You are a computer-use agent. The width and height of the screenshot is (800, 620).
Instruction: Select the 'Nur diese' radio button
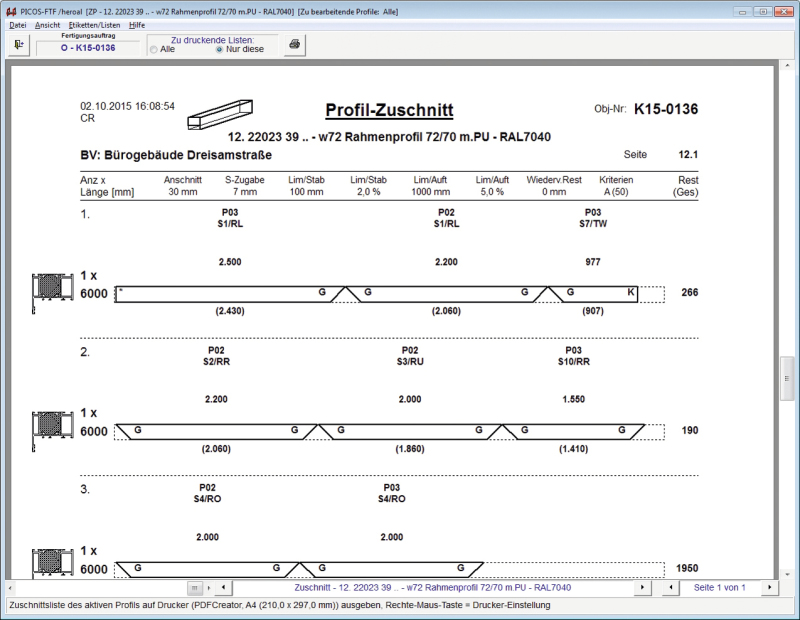[220, 49]
